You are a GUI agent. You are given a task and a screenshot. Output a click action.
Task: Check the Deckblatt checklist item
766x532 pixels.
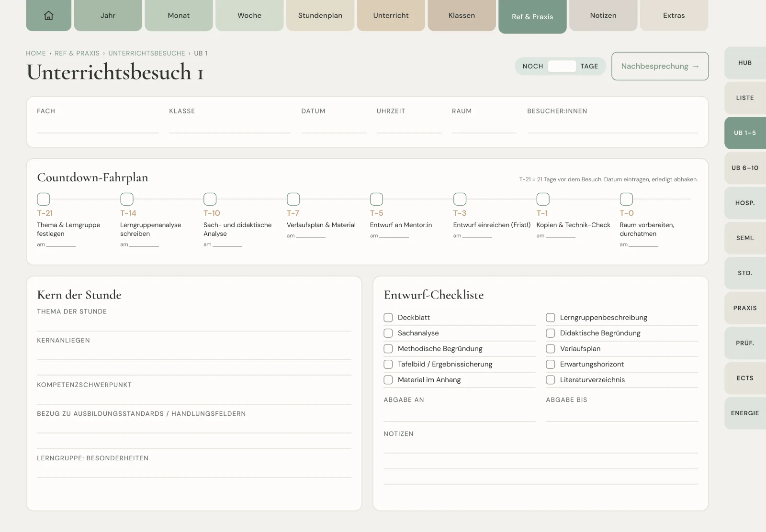[388, 318]
